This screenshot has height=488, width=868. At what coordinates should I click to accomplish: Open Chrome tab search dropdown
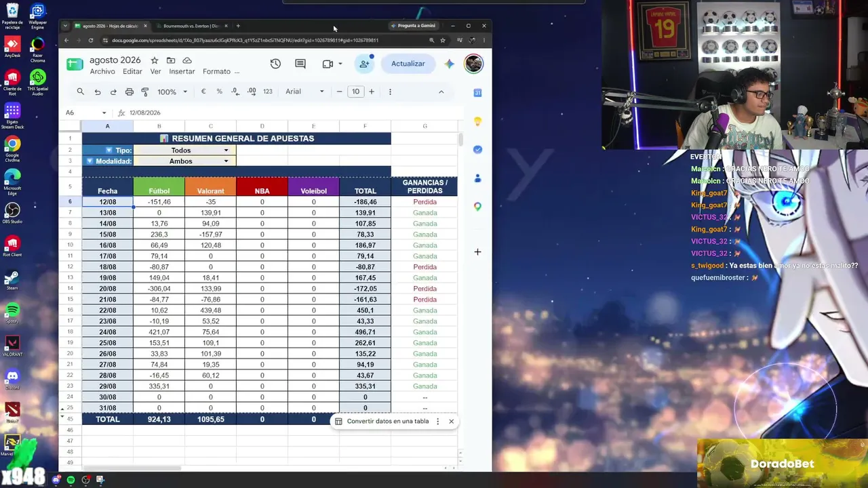[65, 26]
